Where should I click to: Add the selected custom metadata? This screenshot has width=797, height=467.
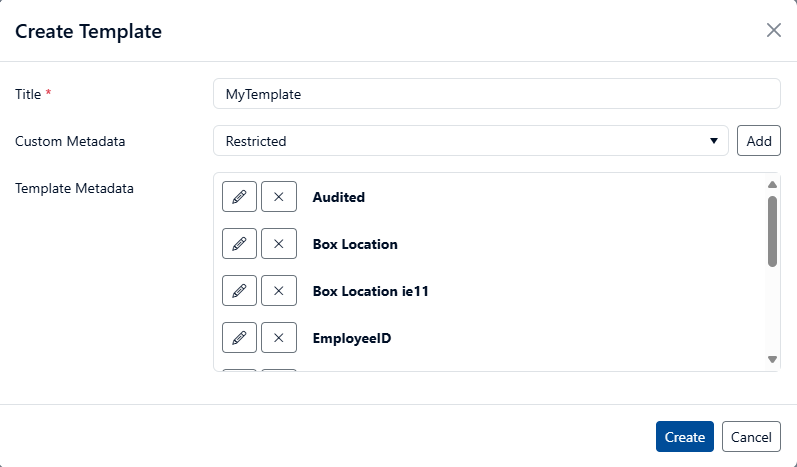(x=759, y=141)
